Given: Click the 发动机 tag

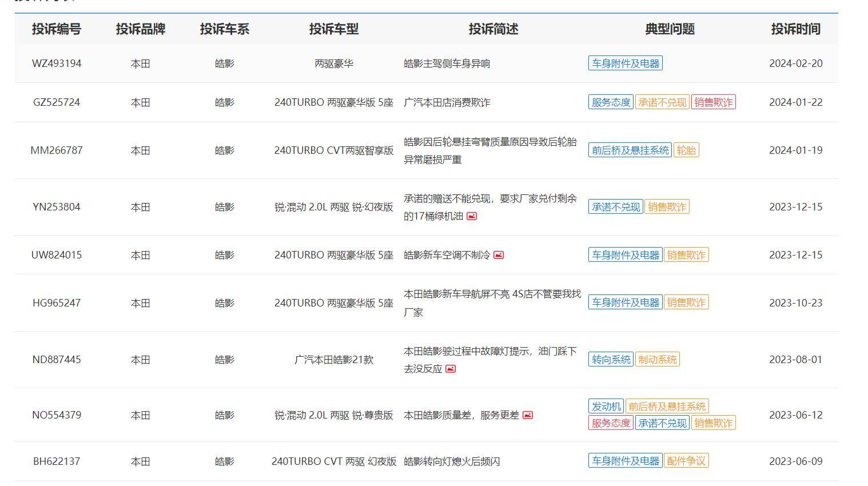Looking at the screenshot, I should point(606,407).
